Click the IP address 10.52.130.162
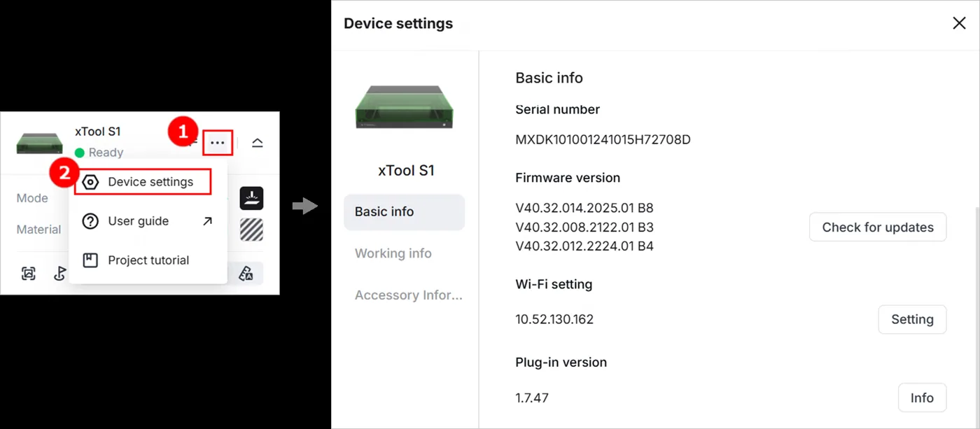This screenshot has width=980, height=429. coord(554,319)
